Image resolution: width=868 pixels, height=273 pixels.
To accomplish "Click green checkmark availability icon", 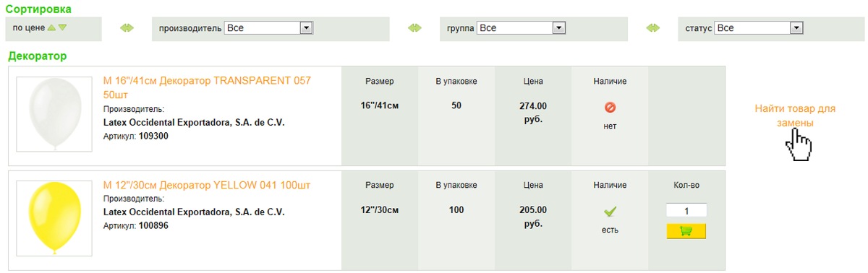I will coord(610,212).
